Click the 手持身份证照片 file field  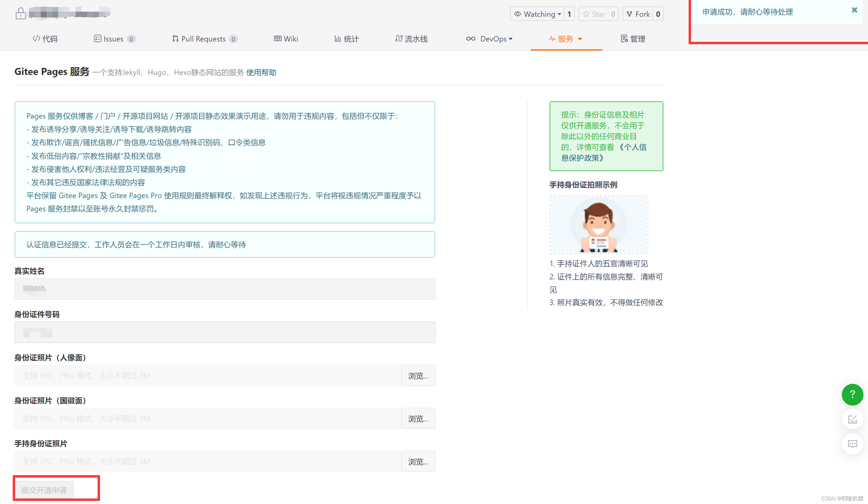[208, 461]
